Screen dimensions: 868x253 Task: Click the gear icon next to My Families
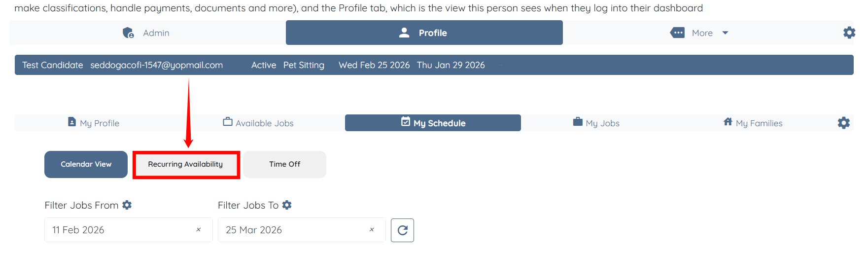[x=843, y=123]
